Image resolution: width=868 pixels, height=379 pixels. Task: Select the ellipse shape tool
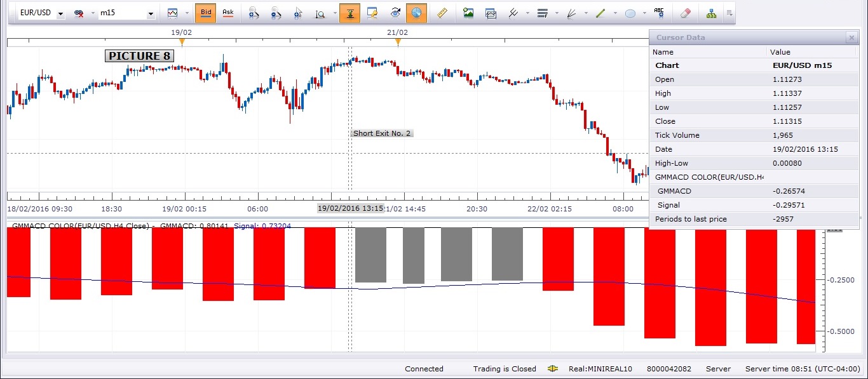pyautogui.click(x=630, y=13)
